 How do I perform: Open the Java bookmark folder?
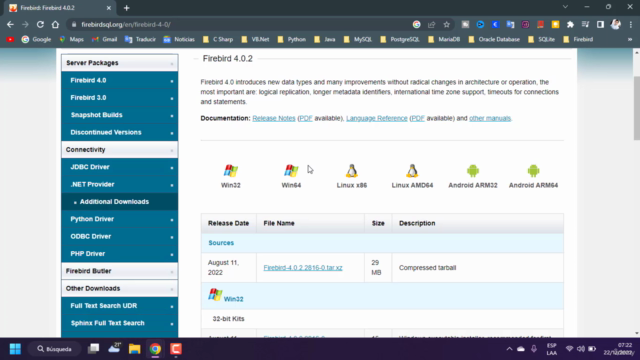pos(325,39)
